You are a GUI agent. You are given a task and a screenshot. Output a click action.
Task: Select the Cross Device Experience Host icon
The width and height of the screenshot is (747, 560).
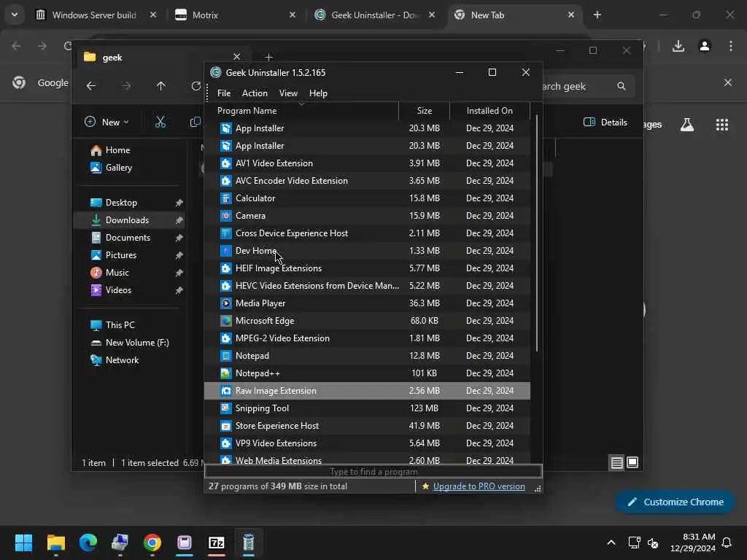click(226, 233)
